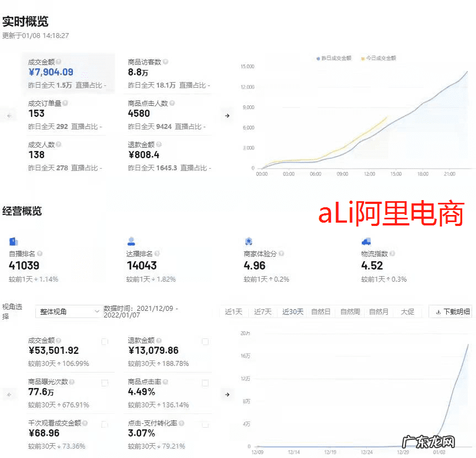Open the help icon beside 商品曝光次数
The height and width of the screenshot is (458, 476).
(72, 381)
